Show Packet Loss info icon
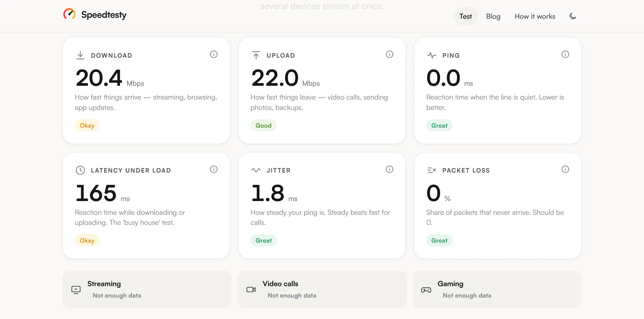This screenshot has width=644, height=319. 565,169
